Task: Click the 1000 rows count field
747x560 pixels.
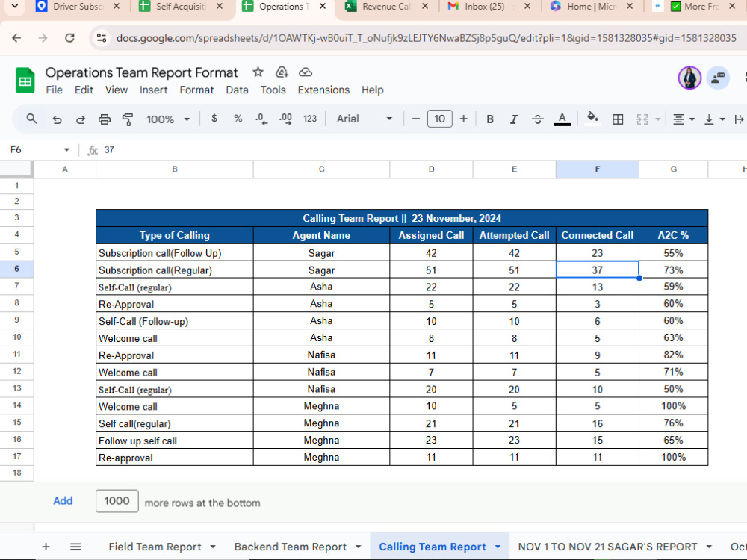Action: [x=117, y=501]
